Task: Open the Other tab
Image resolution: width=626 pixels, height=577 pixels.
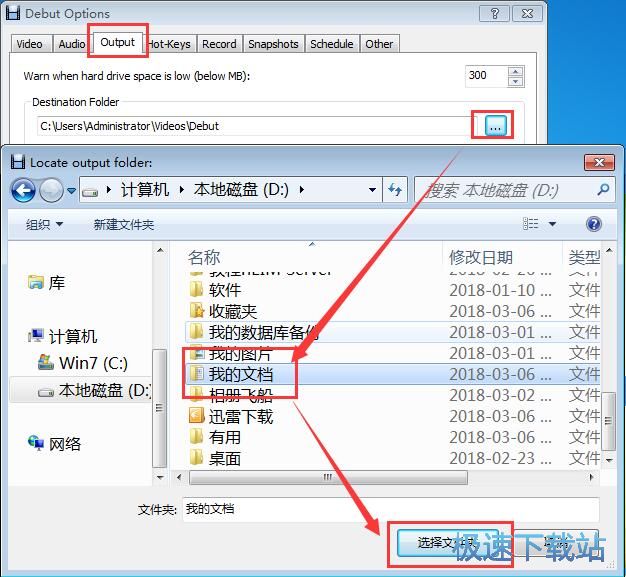Action: tap(379, 44)
